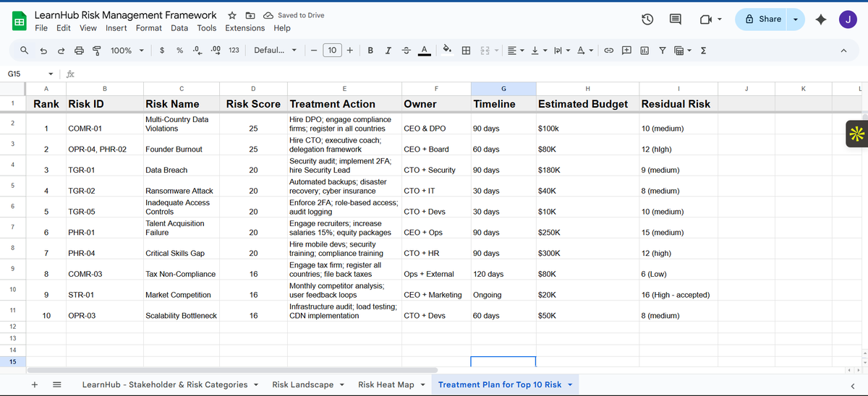Open more number formats 123

tap(234, 51)
